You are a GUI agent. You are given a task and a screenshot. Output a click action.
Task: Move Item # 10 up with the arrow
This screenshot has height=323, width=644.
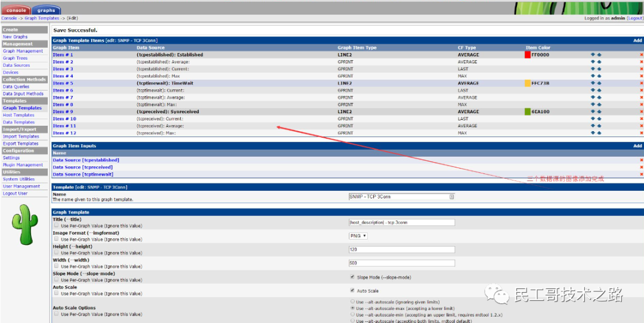pyautogui.click(x=599, y=119)
